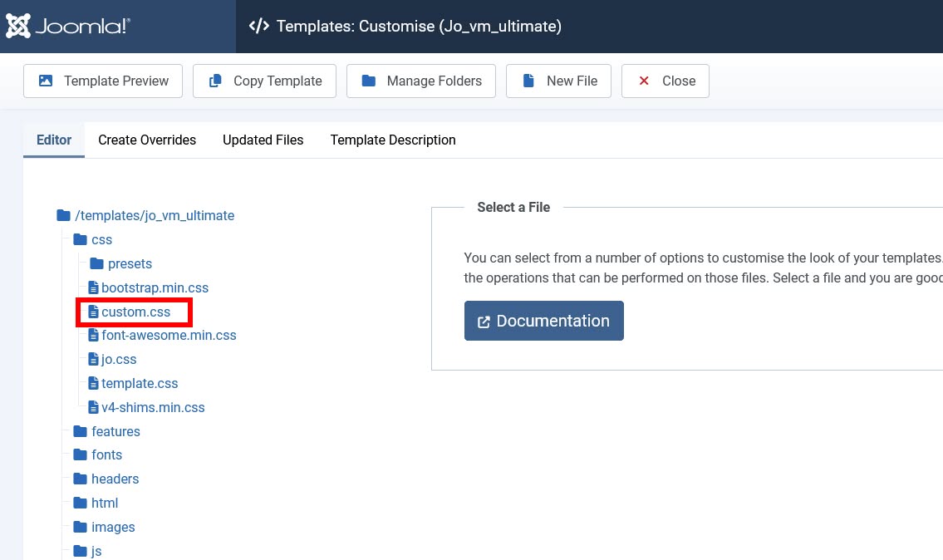Click the red X icon on Close button

[644, 81]
